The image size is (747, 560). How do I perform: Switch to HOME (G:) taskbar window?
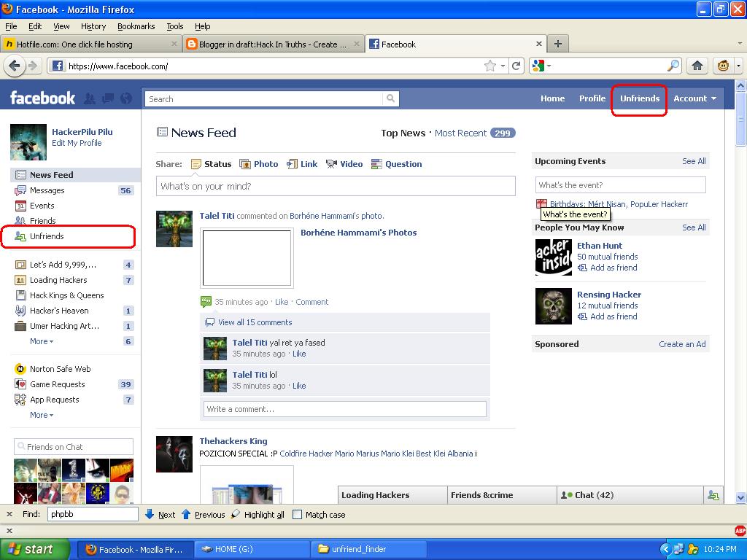[252, 549]
